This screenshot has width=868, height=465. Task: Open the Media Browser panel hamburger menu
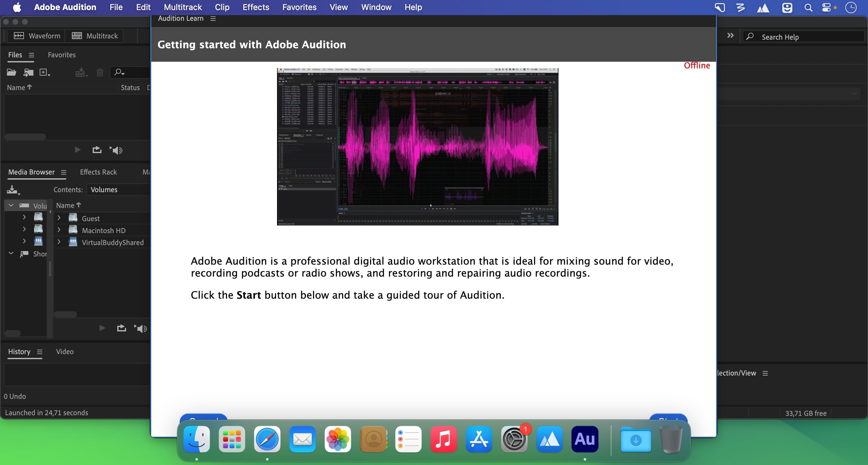(x=63, y=172)
